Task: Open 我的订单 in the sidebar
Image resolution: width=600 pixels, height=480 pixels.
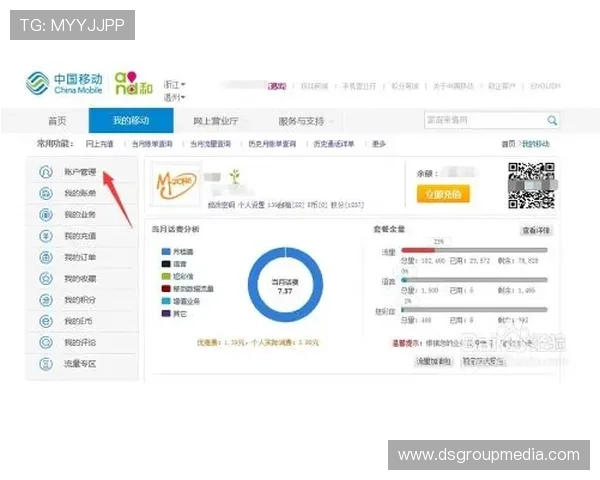Action: pos(80,257)
